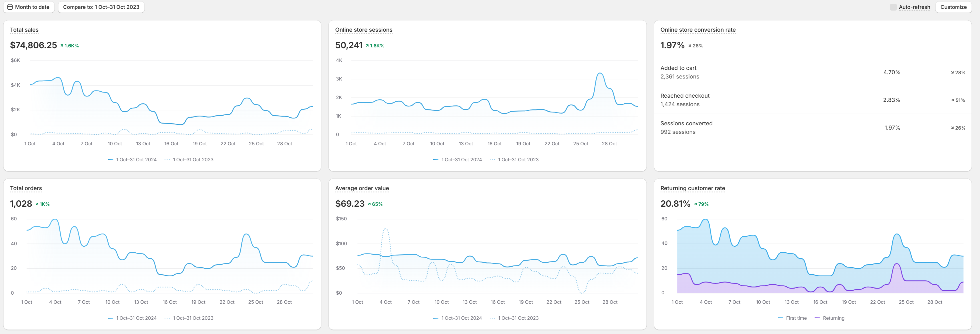Click the Sessions converted funnel row

point(813,128)
